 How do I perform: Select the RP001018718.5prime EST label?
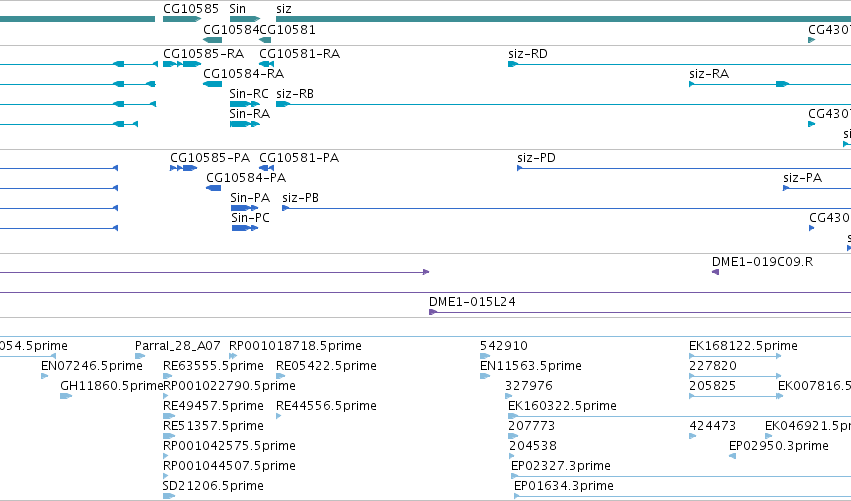click(295, 346)
